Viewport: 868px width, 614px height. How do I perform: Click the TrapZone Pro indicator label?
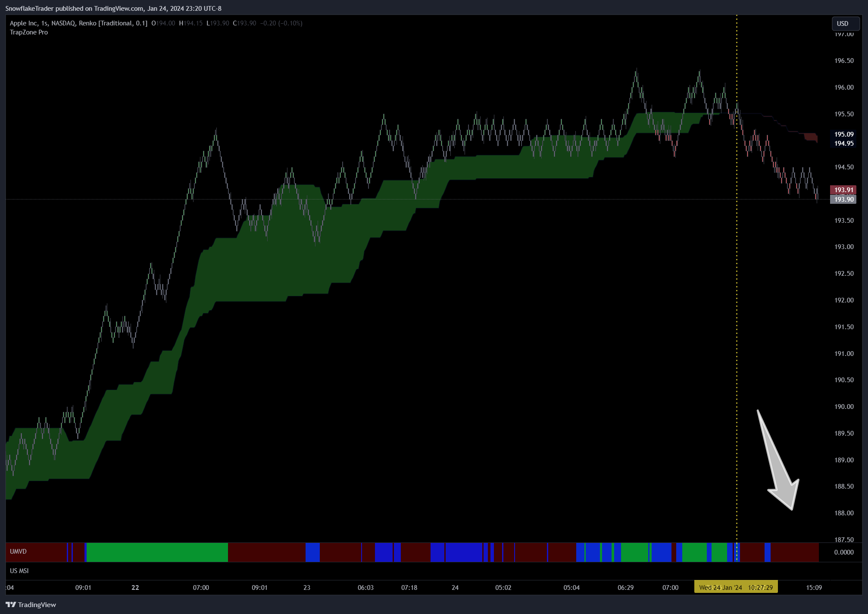click(x=29, y=32)
